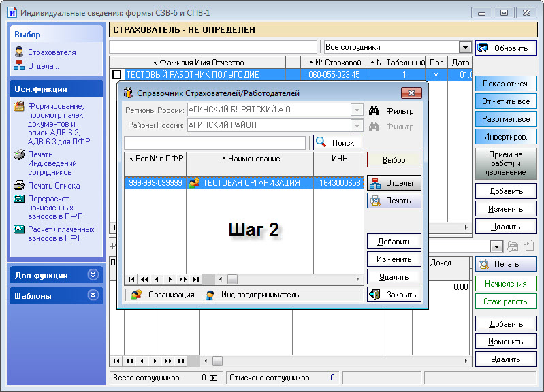Click the binoculars Фильтр icon in dialog
The image size is (544, 392).
click(374, 111)
